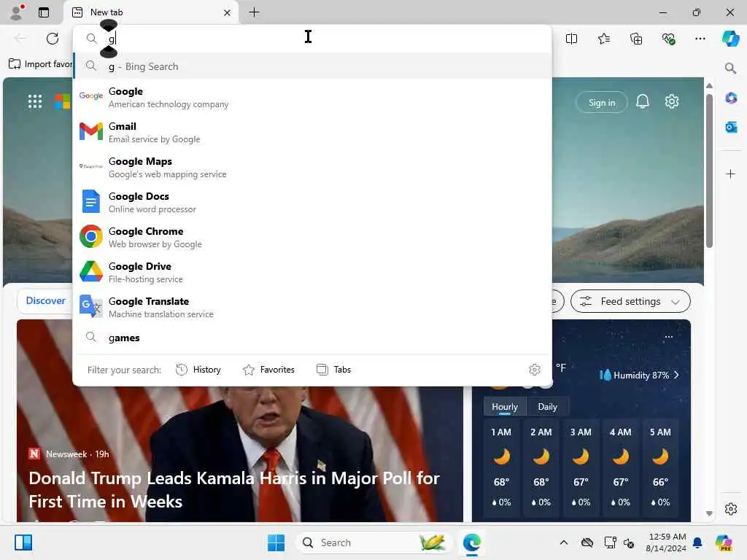
Task: Expand the Feed settings dropdown
Action: [x=630, y=301]
